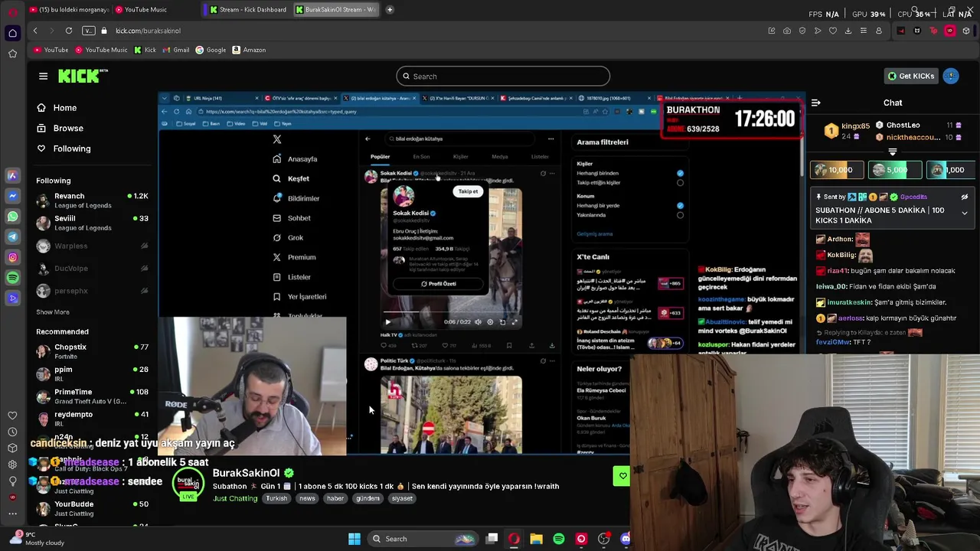The image size is (980, 551).
Task: Open a new browser tab
Action: [390, 9]
